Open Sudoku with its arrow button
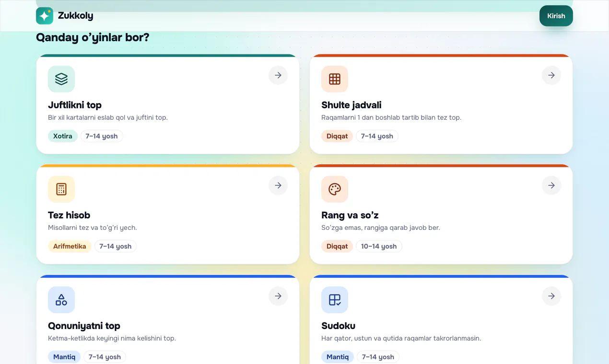The width and height of the screenshot is (609, 364). tap(551, 296)
